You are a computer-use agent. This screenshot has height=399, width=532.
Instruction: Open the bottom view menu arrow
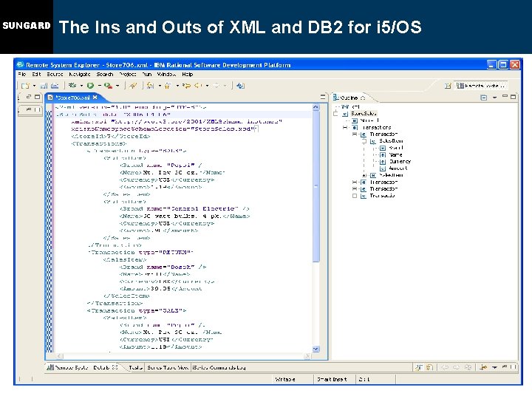tap(494, 367)
